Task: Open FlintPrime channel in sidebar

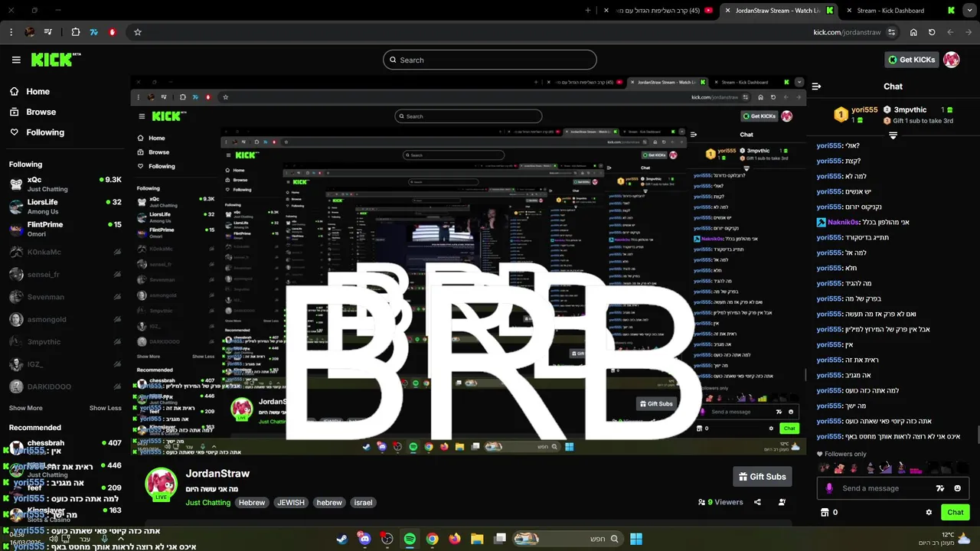Action: [65, 228]
